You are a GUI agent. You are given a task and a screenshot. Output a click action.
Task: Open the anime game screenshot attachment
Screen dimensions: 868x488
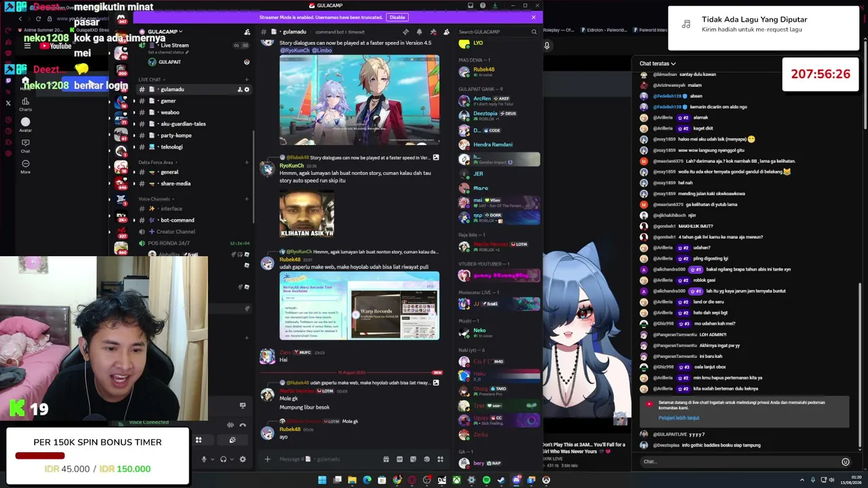tap(359, 100)
